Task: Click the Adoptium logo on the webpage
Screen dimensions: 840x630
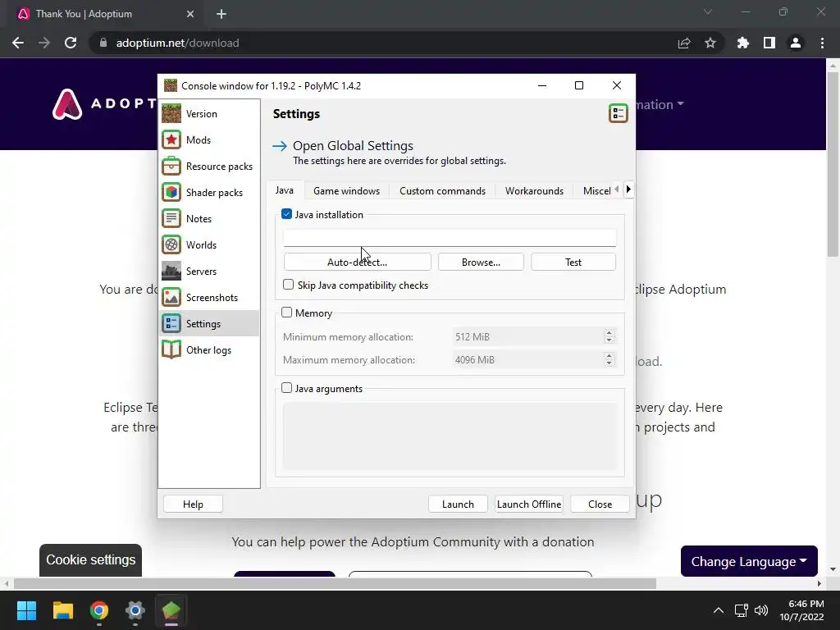Action: click(67, 104)
